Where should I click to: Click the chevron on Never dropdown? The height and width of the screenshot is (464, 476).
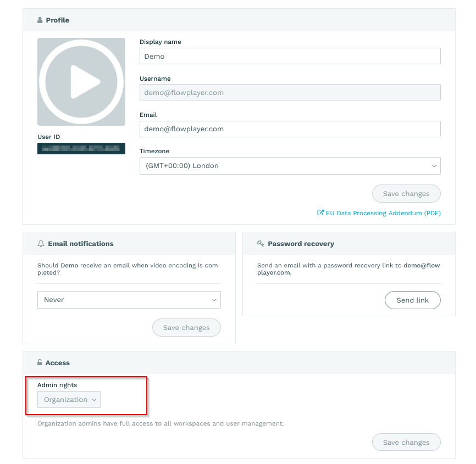(214, 300)
